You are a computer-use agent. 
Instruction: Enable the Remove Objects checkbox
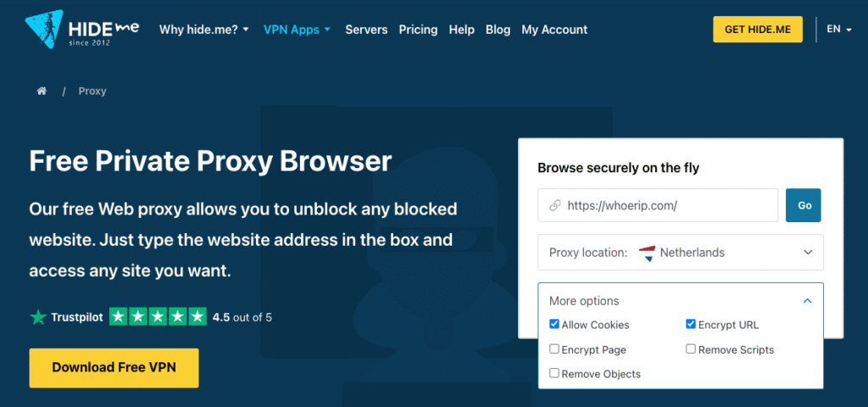point(554,373)
